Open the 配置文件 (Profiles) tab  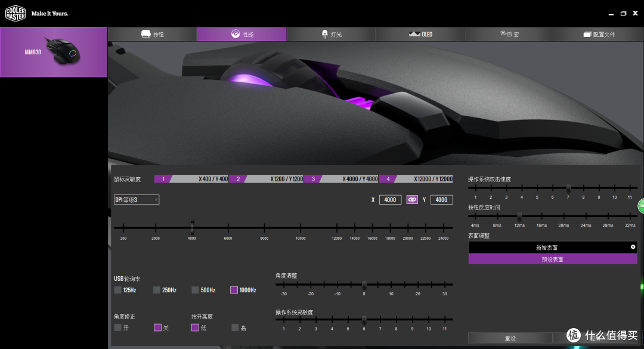tap(599, 34)
